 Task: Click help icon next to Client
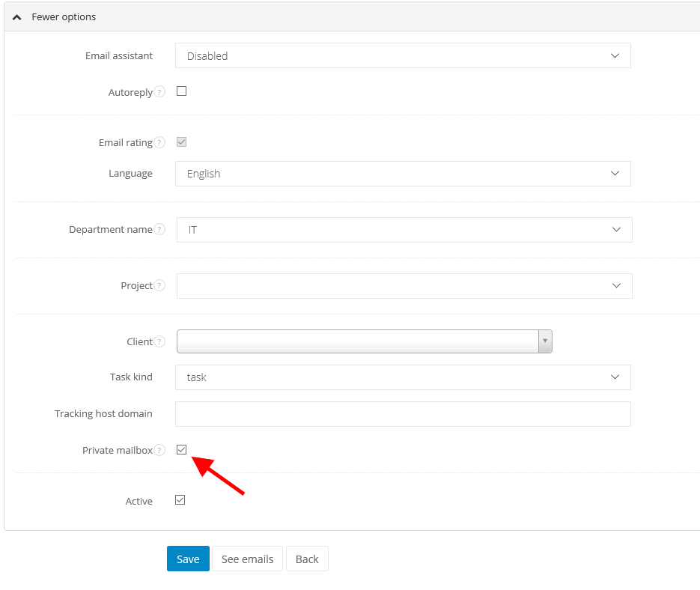[x=159, y=342]
